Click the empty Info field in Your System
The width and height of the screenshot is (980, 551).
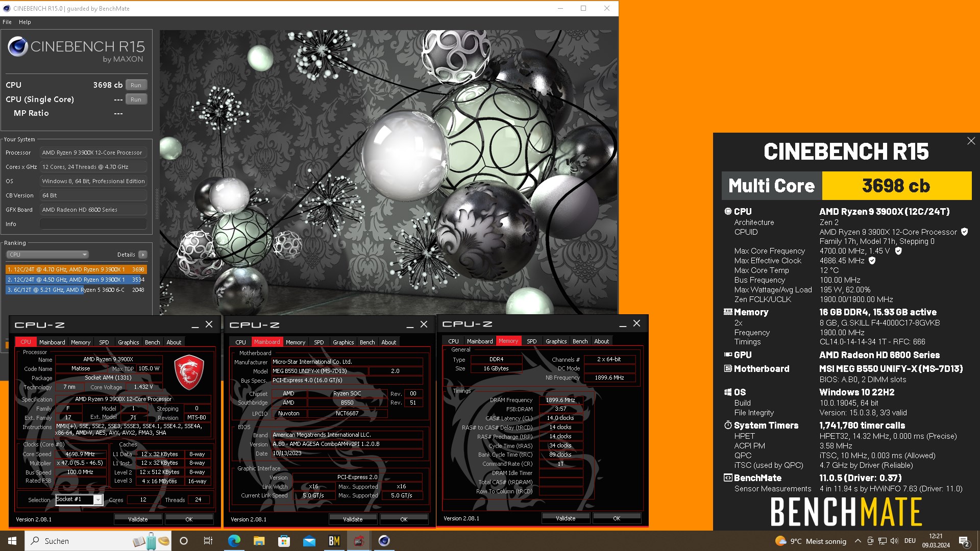click(x=93, y=224)
